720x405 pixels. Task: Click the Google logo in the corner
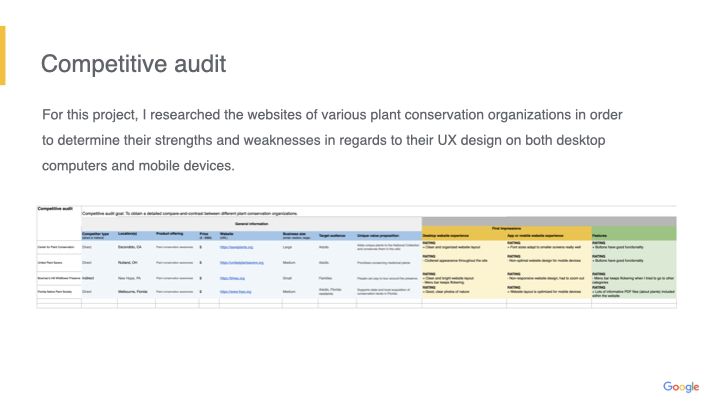tap(681, 387)
